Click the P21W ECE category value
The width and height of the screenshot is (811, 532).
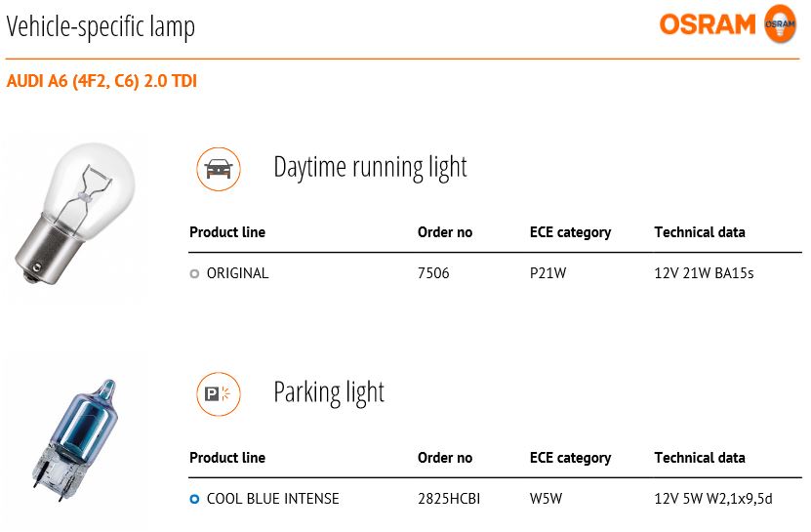(547, 273)
